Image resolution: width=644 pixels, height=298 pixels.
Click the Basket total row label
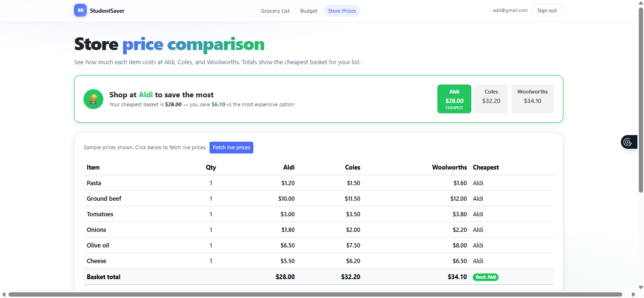[x=103, y=277]
